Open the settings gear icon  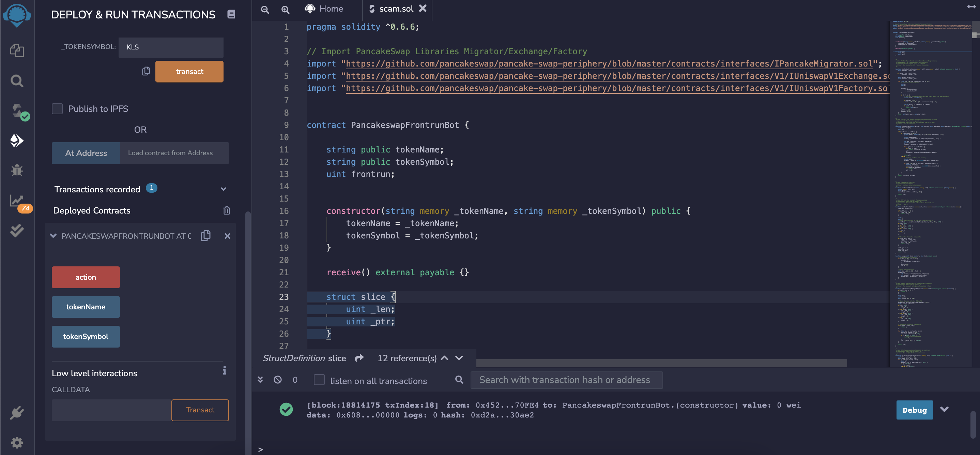(17, 442)
